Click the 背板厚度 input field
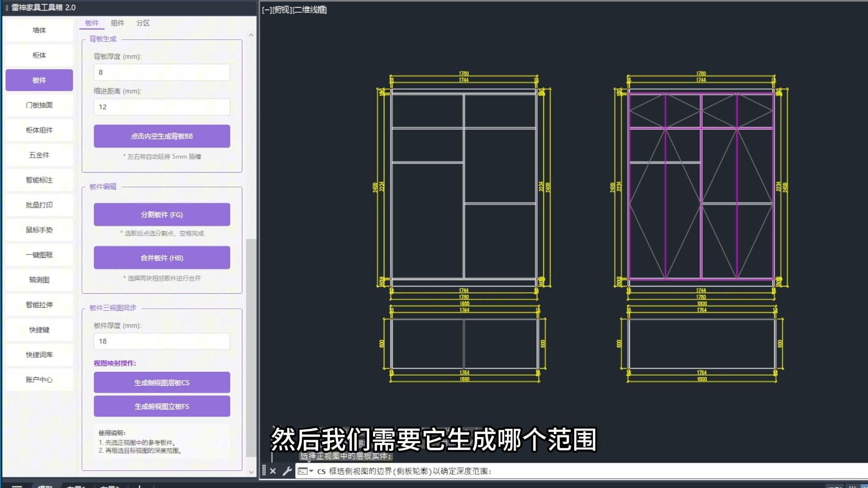The image size is (868, 488). (162, 72)
